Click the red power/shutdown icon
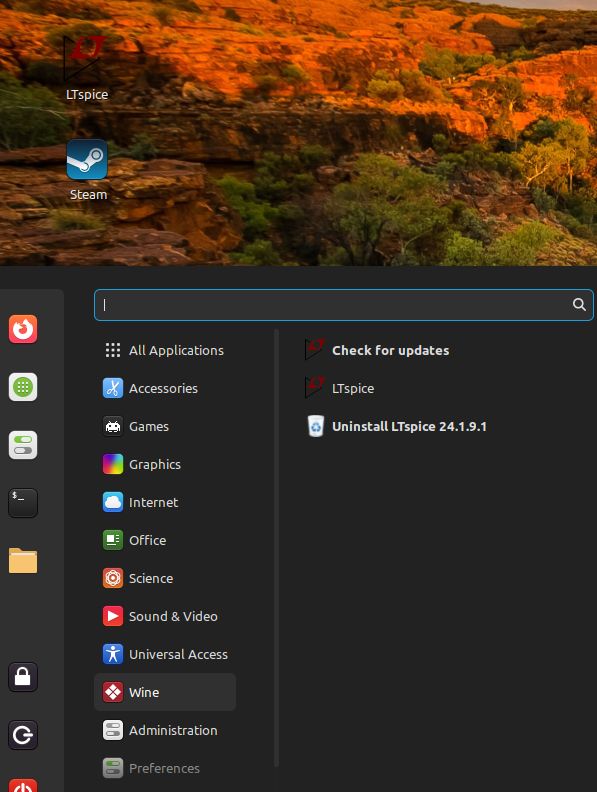 23,786
